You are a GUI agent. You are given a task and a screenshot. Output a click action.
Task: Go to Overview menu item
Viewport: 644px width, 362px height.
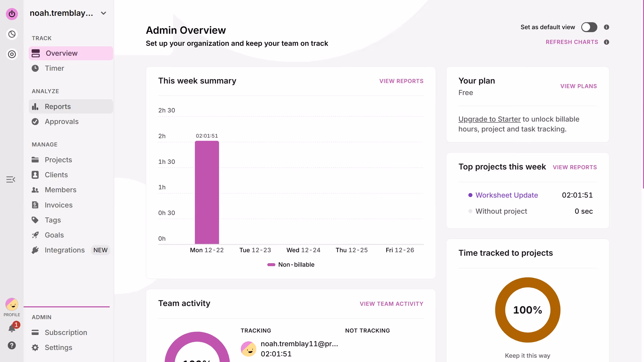click(x=71, y=53)
